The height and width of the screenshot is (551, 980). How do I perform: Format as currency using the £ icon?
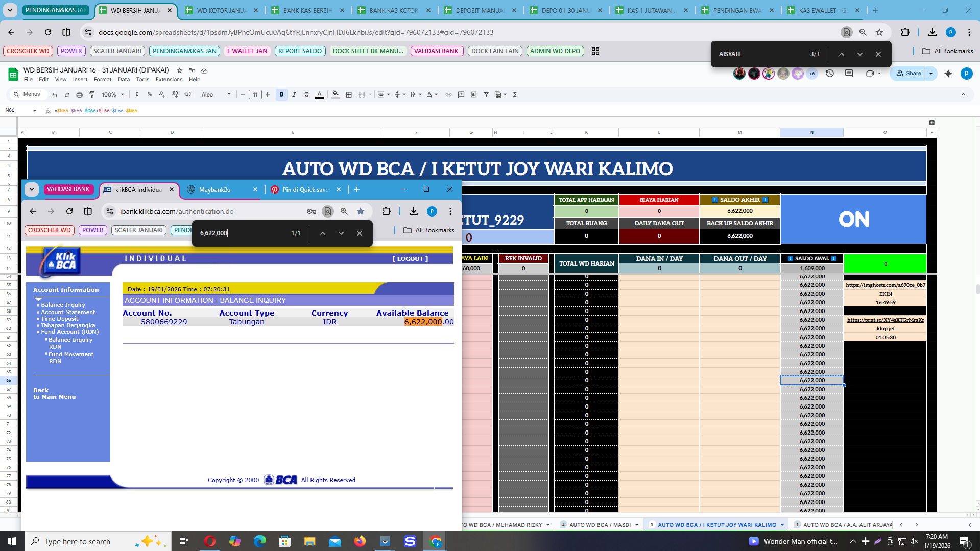137,94
